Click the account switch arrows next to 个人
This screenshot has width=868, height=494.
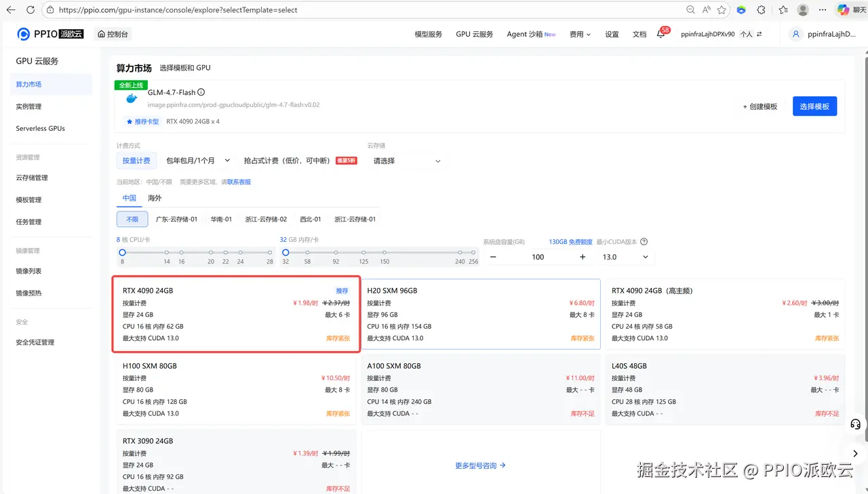coord(759,34)
